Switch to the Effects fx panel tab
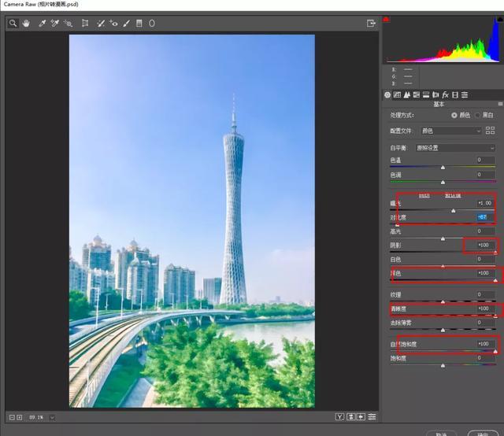The width and height of the screenshot is (504, 436). coord(445,94)
